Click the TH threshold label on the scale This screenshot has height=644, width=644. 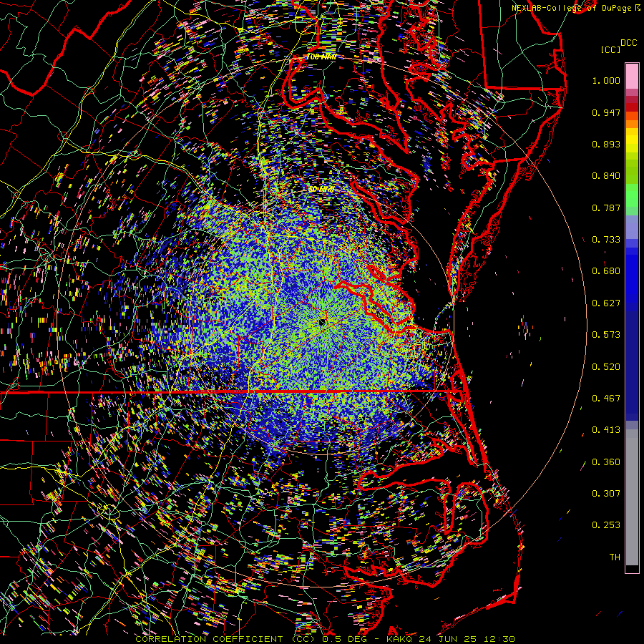click(615, 557)
